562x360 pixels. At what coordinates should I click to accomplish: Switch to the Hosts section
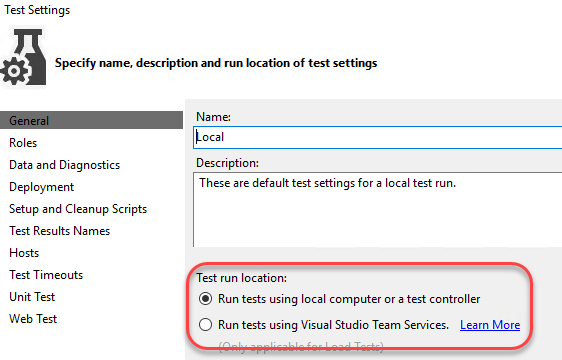24,253
